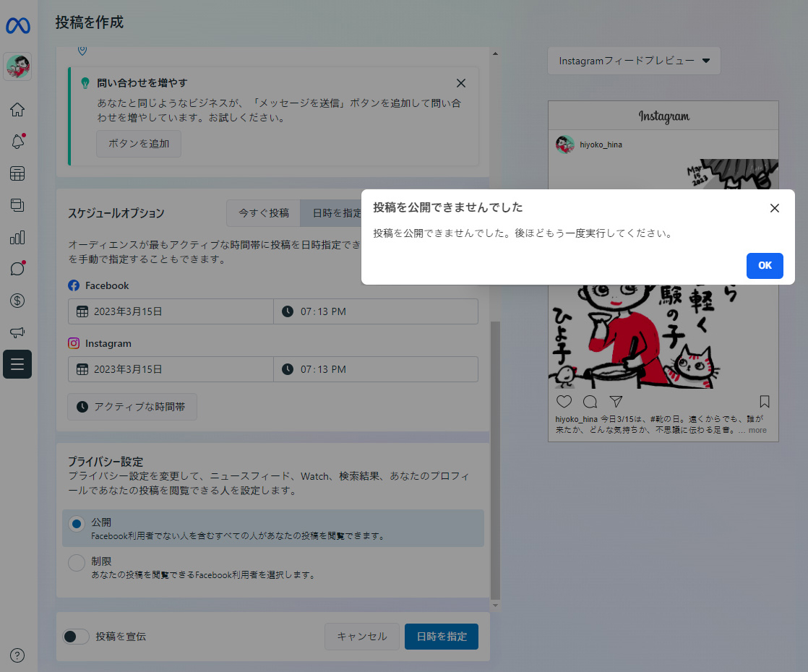Open the Ads megaphone icon
This screenshot has height=672, width=808.
[17, 332]
